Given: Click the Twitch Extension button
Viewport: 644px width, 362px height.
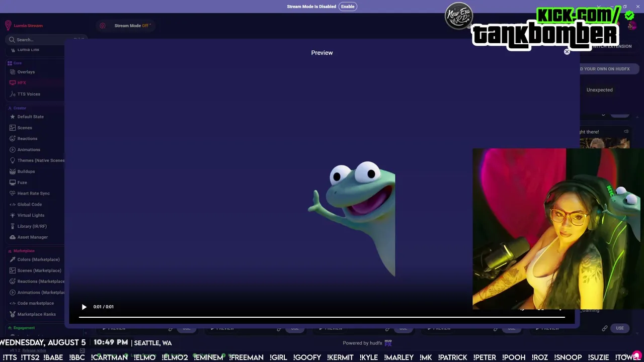Looking at the screenshot, I should [611, 46].
